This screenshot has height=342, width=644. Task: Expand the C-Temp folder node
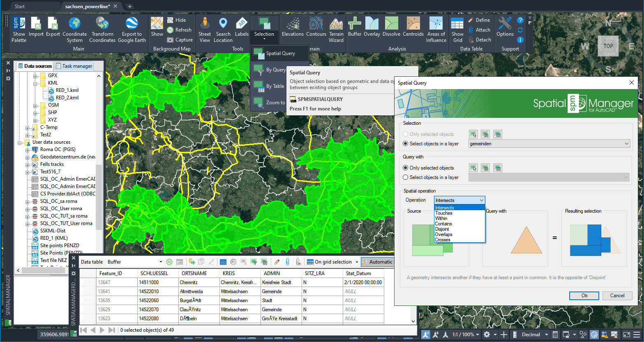[x=28, y=127]
